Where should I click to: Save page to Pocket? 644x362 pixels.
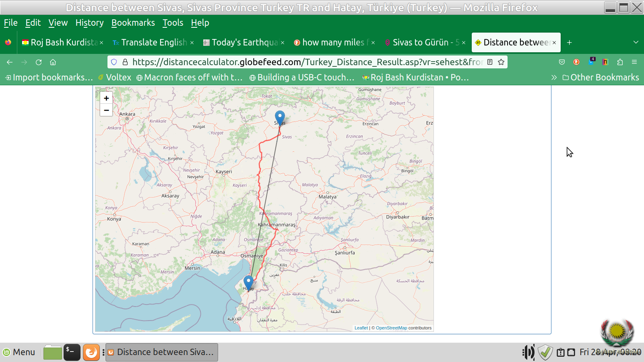[x=562, y=62]
